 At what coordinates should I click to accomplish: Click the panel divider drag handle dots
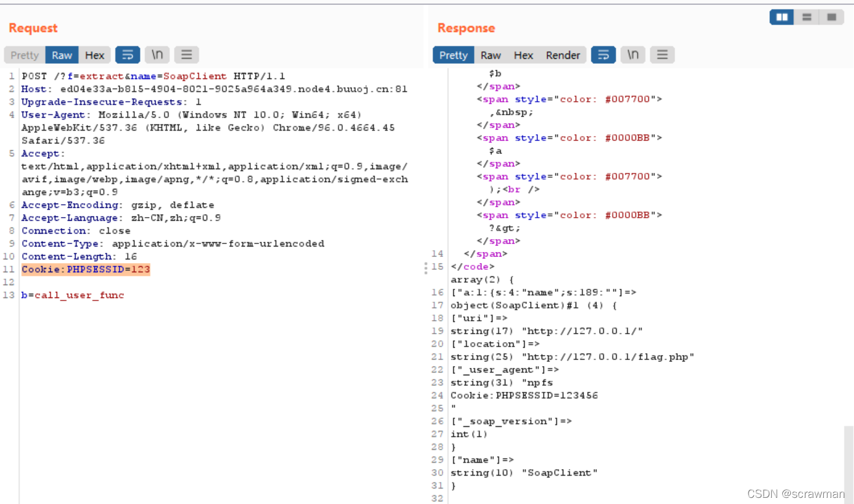pyautogui.click(x=426, y=268)
